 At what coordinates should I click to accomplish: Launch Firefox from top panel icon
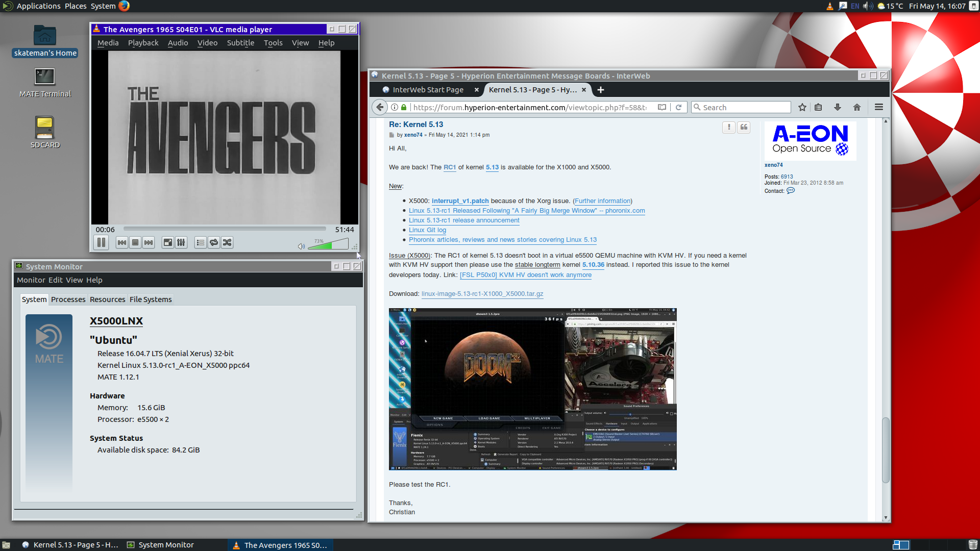(124, 6)
